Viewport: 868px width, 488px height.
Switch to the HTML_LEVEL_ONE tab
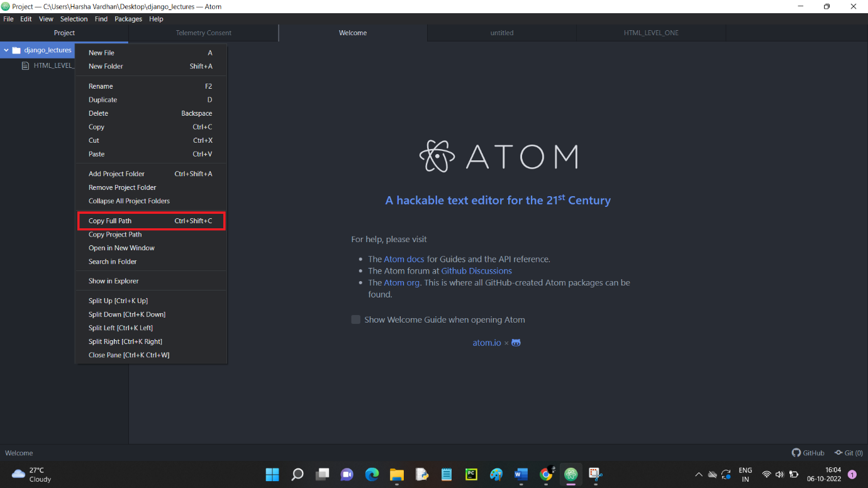[x=651, y=33]
